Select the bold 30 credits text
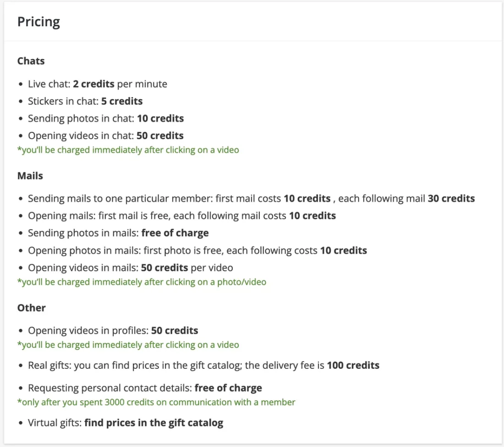 [x=451, y=199]
